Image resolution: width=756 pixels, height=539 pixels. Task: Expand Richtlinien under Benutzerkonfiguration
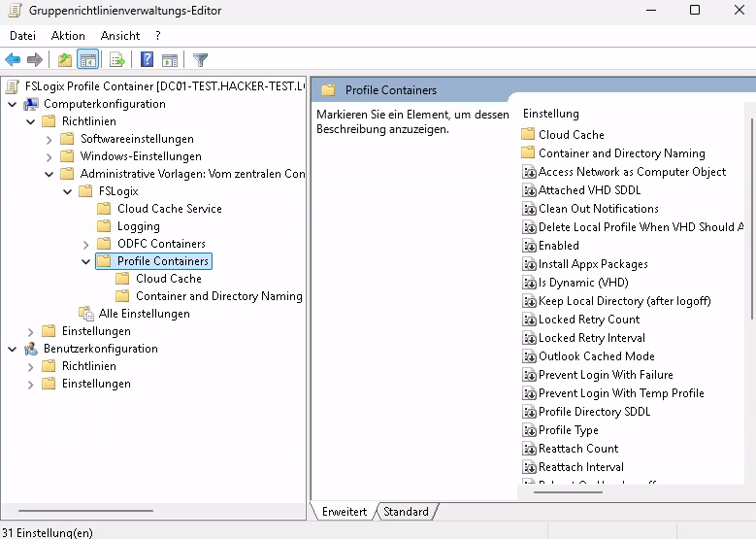[31, 366]
